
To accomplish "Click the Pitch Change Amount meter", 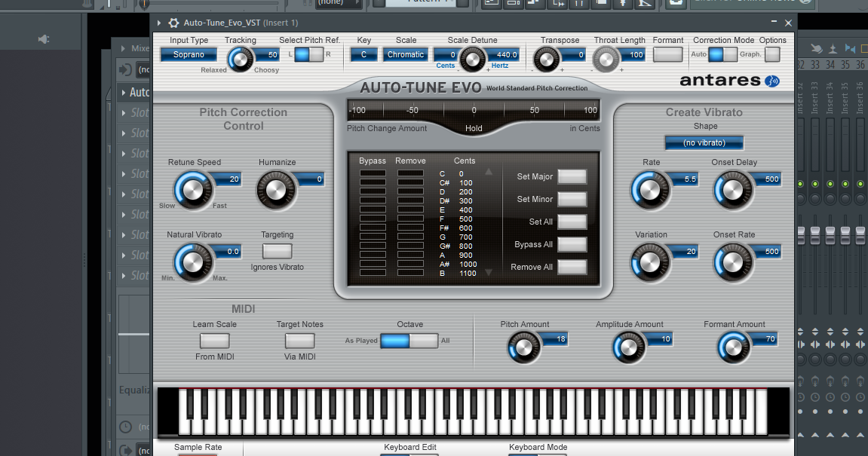I will pyautogui.click(x=474, y=109).
